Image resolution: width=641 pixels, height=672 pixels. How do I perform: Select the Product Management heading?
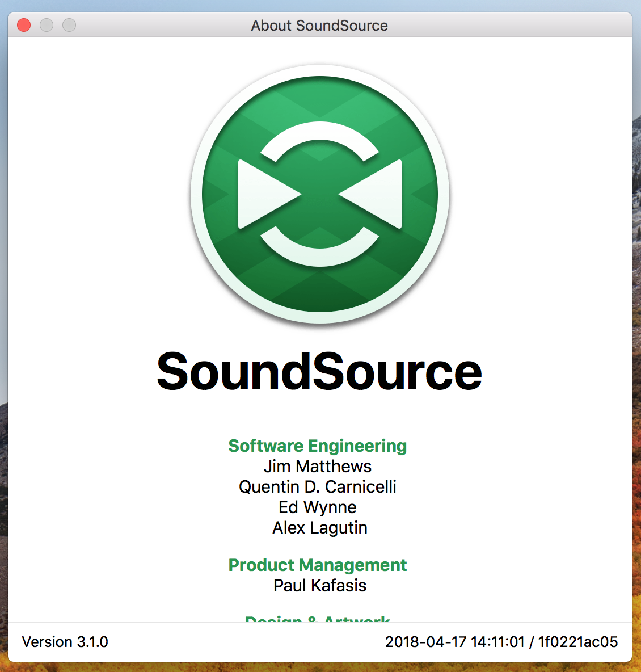click(318, 565)
